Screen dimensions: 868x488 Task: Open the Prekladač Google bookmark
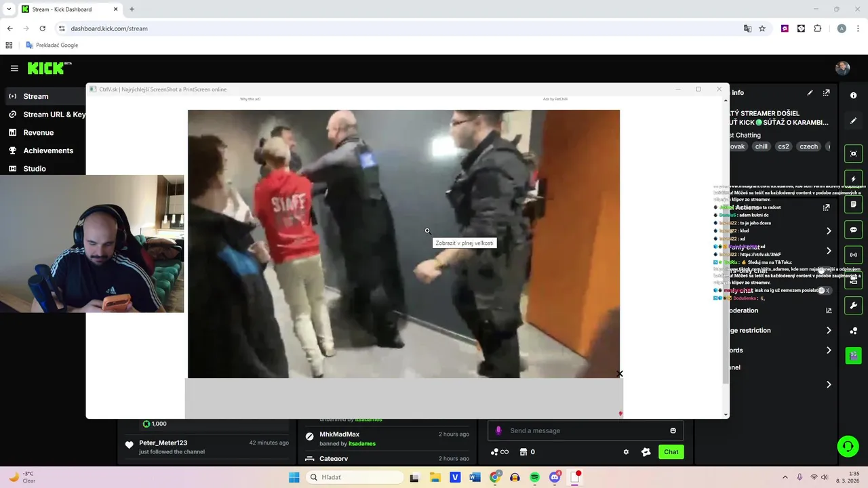point(52,45)
